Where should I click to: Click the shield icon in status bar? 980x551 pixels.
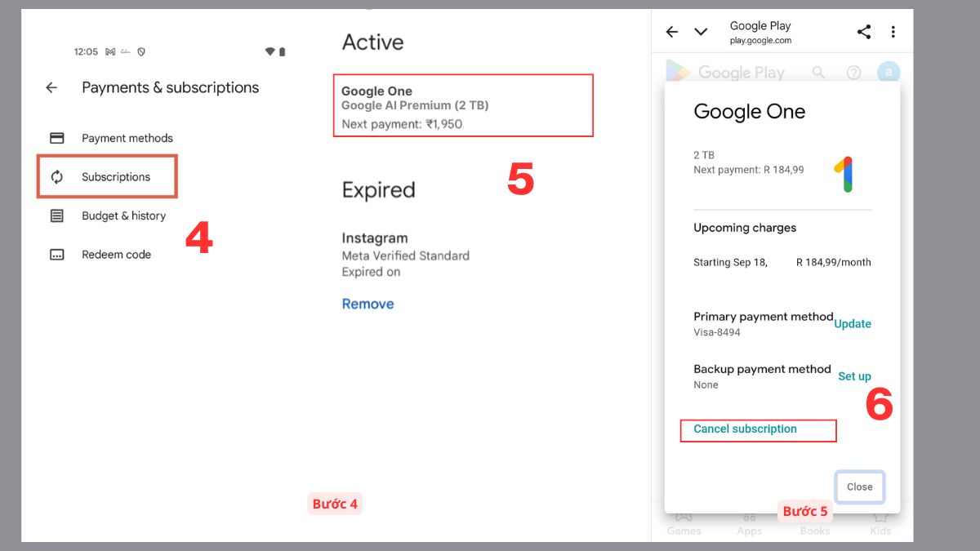pos(141,51)
